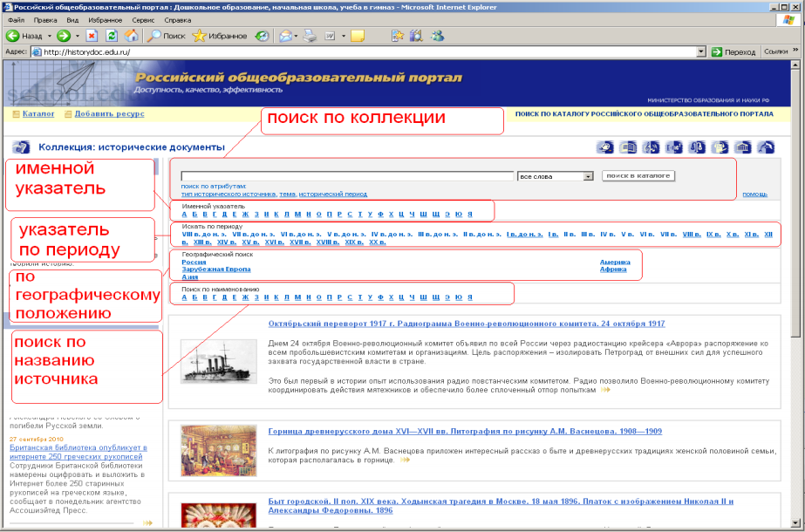Viewport: 805px width, 532px height.
Task: Click the catalog search text field
Action: click(x=347, y=176)
